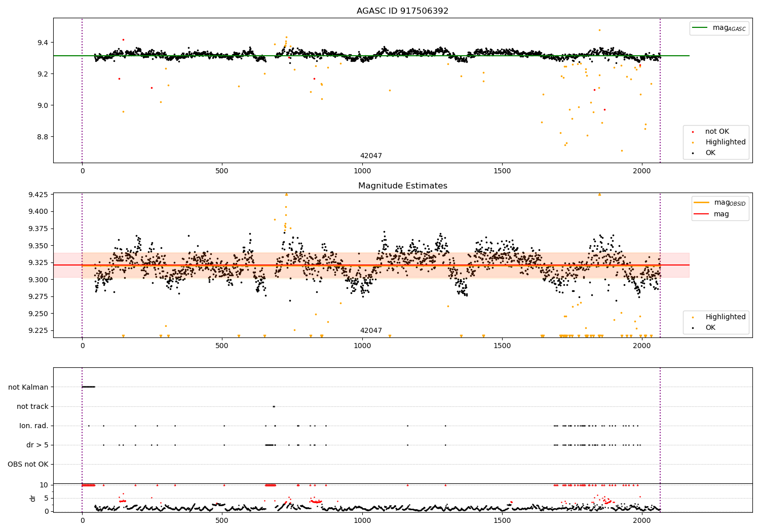Click the 1500 x-tick under the top plot

pyautogui.click(x=502, y=171)
